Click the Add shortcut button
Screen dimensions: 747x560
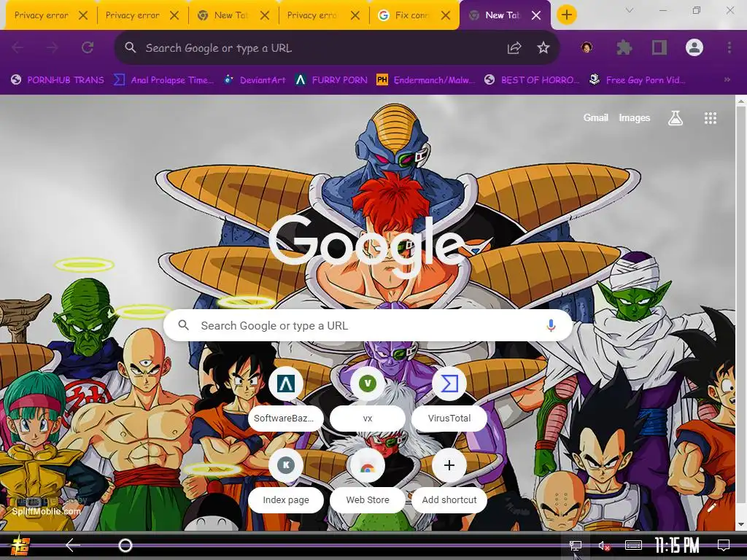click(x=449, y=481)
